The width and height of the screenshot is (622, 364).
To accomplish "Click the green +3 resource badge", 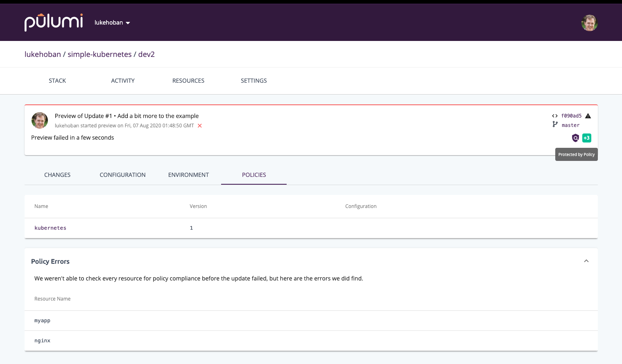I will (587, 138).
